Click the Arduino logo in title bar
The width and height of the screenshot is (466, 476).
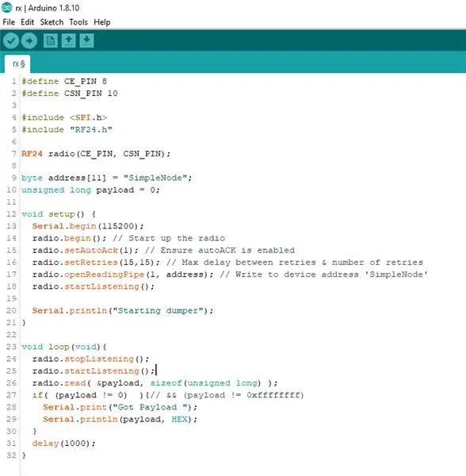6,8
